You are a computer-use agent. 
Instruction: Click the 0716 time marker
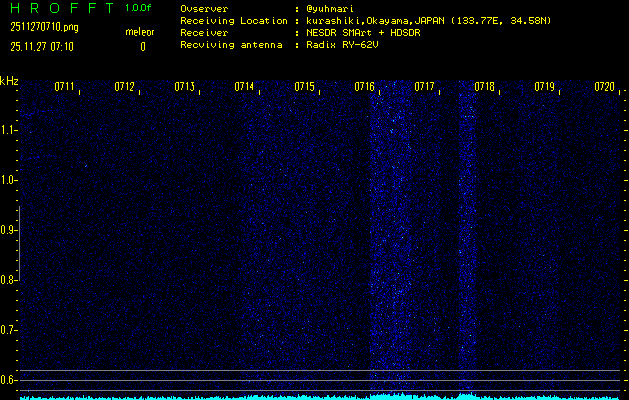[365, 87]
